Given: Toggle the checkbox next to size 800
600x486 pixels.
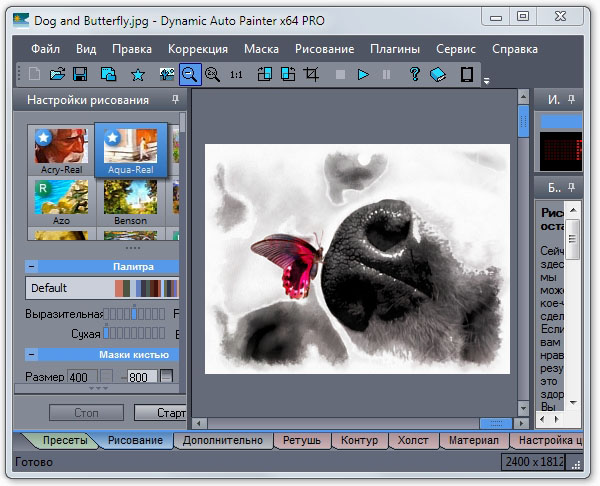Looking at the screenshot, I should pyautogui.click(x=167, y=377).
